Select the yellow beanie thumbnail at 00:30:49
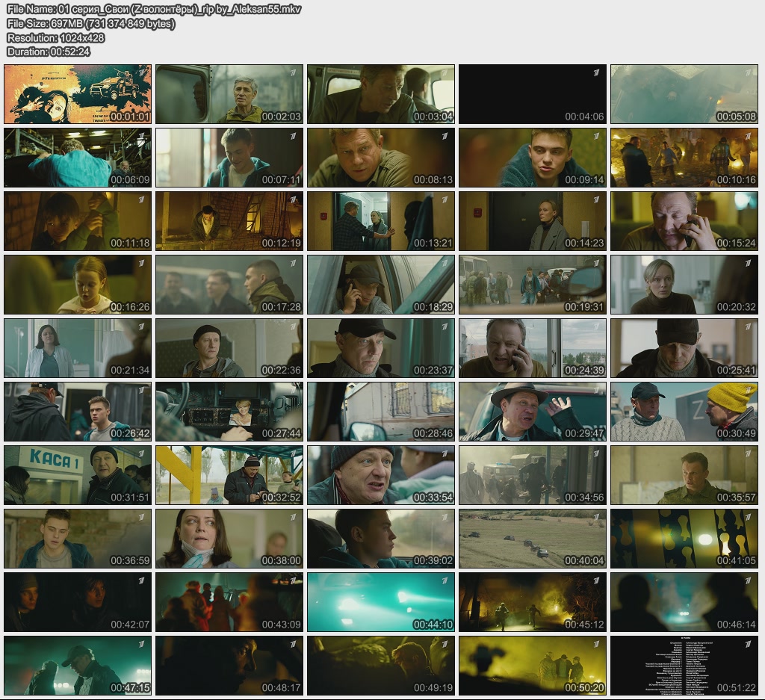Screen dimensions: 765x700 point(684,412)
